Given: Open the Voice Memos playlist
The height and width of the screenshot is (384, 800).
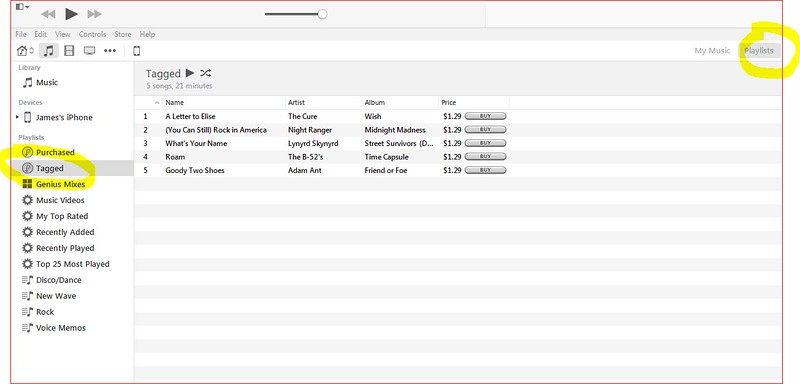Looking at the screenshot, I should pos(61,328).
